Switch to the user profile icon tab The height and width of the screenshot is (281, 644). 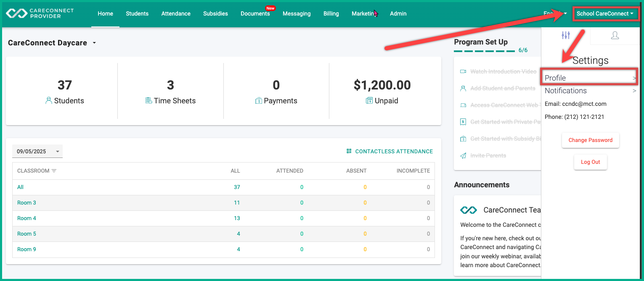(x=615, y=35)
